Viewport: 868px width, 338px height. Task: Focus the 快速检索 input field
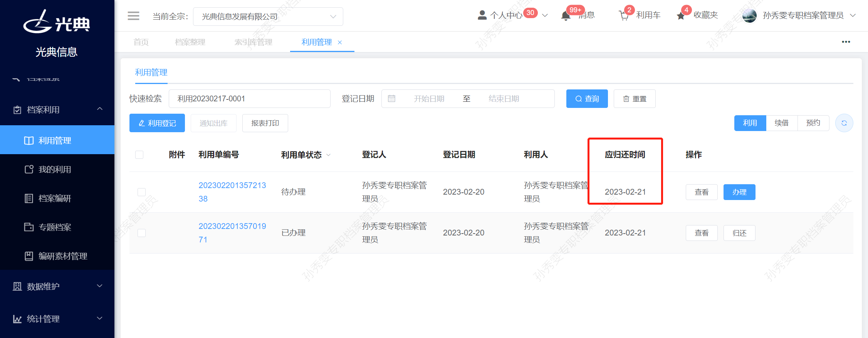[250, 99]
